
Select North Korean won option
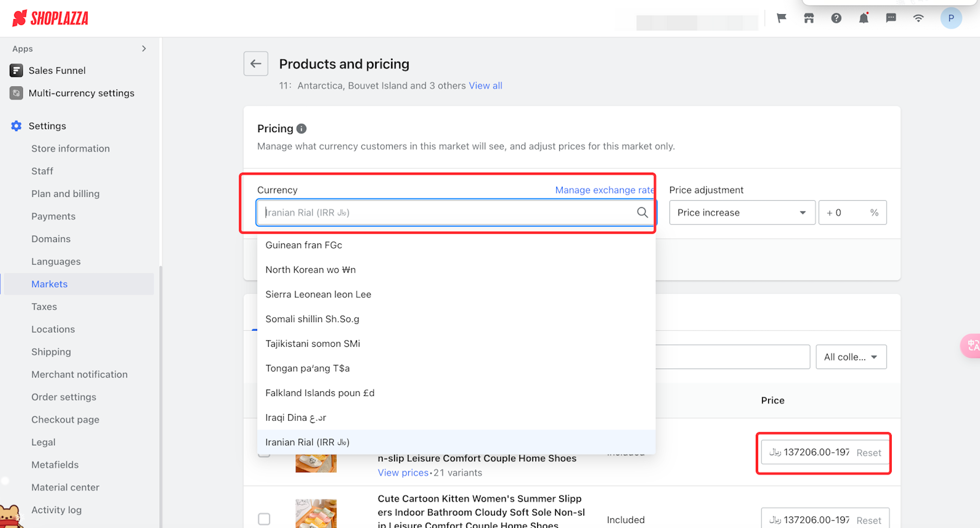pyautogui.click(x=456, y=270)
